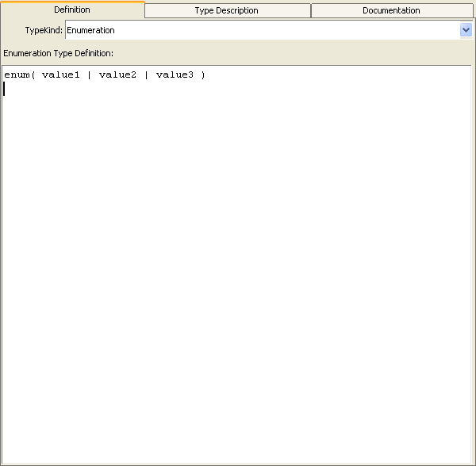
Task: Click the TypeKind label
Action: [x=44, y=30]
